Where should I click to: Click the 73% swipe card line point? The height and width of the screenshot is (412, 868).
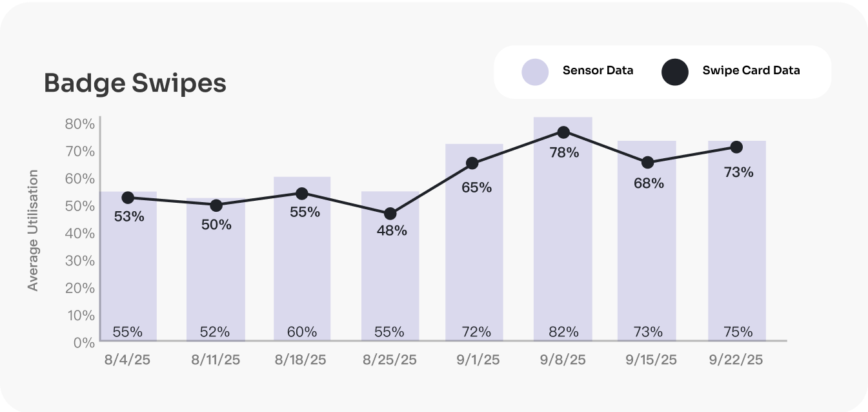736,147
